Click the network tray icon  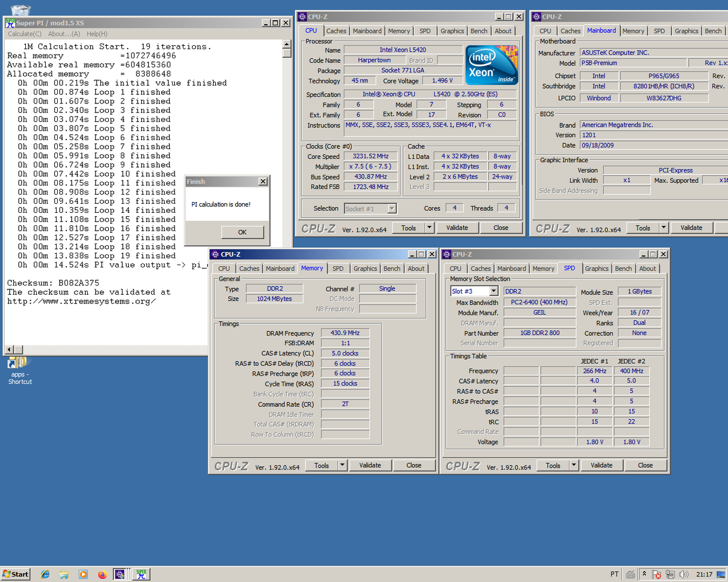point(670,574)
